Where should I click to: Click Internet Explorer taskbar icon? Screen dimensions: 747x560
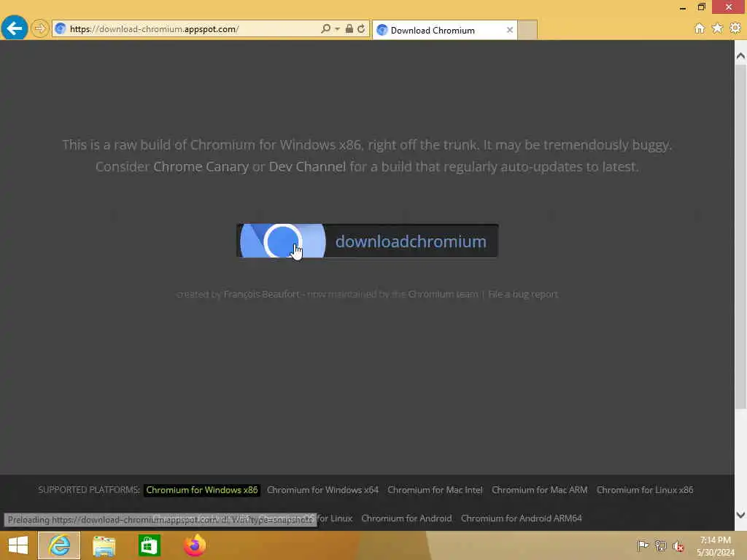click(59, 545)
